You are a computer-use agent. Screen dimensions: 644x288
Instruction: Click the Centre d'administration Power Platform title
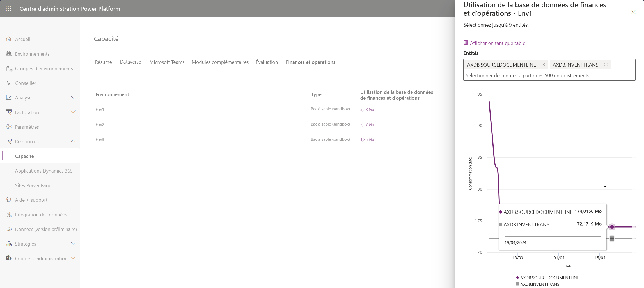tap(70, 8)
